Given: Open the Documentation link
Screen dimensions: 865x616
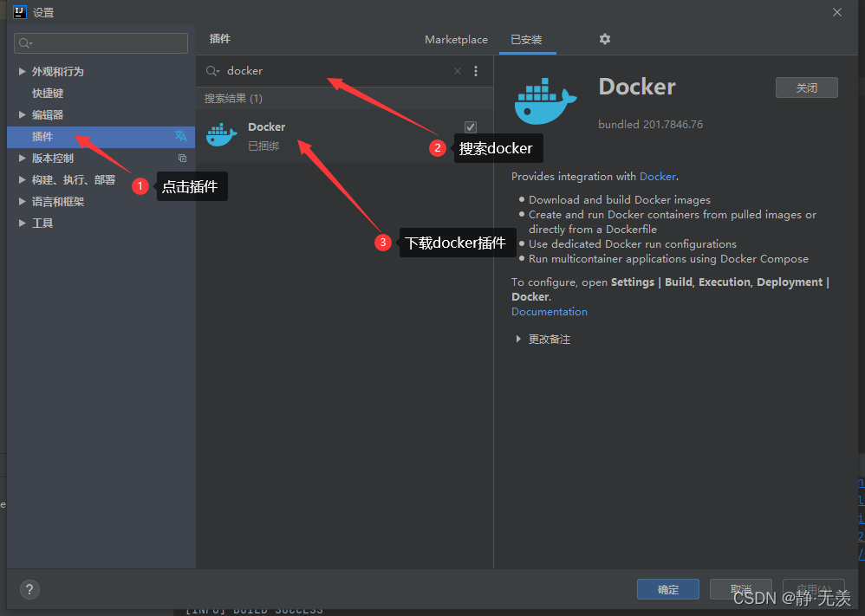Looking at the screenshot, I should tap(549, 311).
